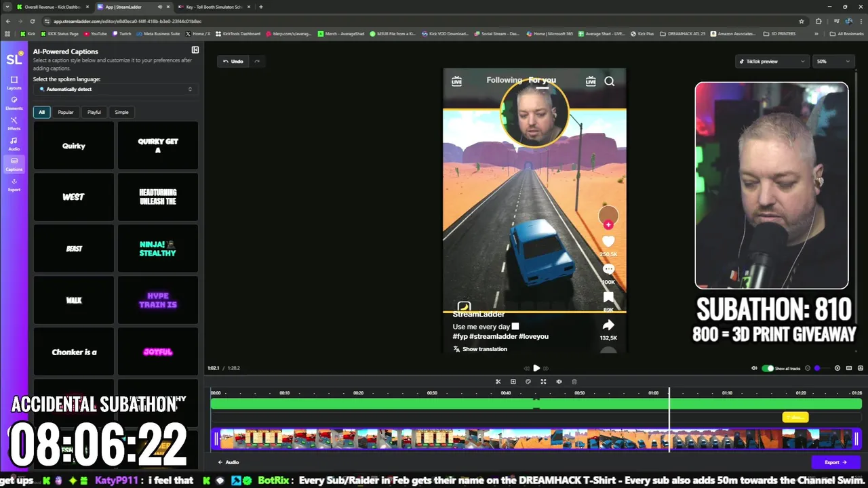Choose the JOYFUL caption style
The image size is (868, 488).
[158, 352]
